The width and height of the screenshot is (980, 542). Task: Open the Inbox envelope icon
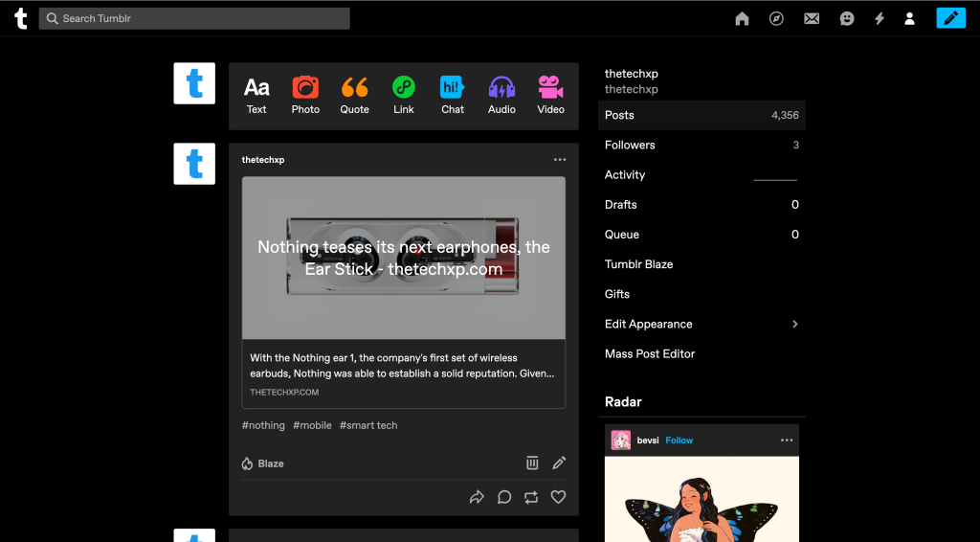point(812,19)
